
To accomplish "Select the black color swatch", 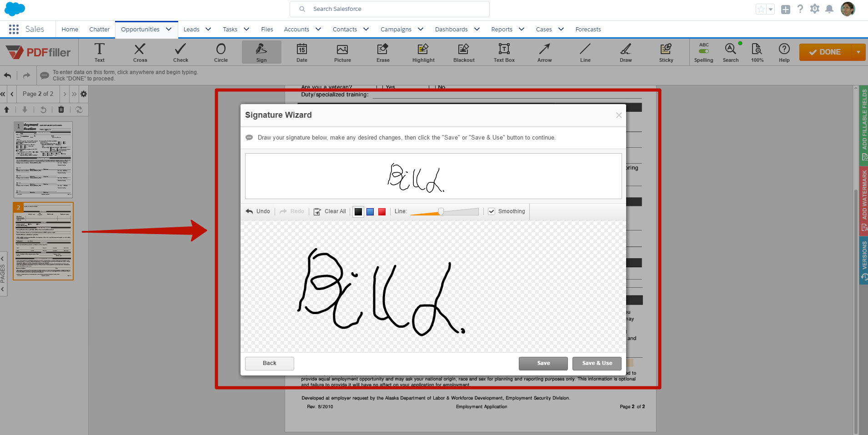I will [358, 212].
